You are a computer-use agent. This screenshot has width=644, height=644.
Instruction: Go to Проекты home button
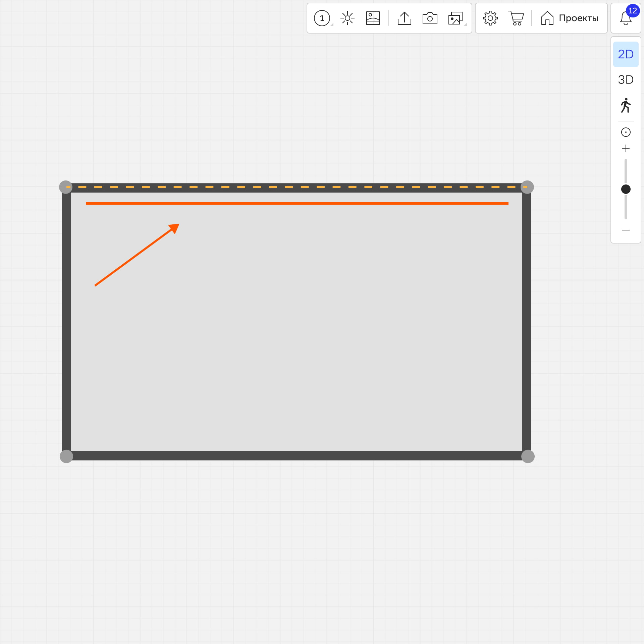point(570,18)
